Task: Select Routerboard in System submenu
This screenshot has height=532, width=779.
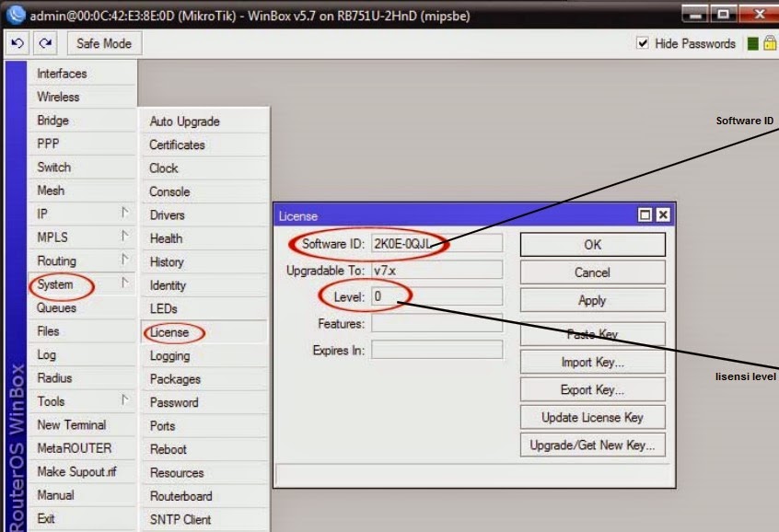Action: click(x=204, y=496)
